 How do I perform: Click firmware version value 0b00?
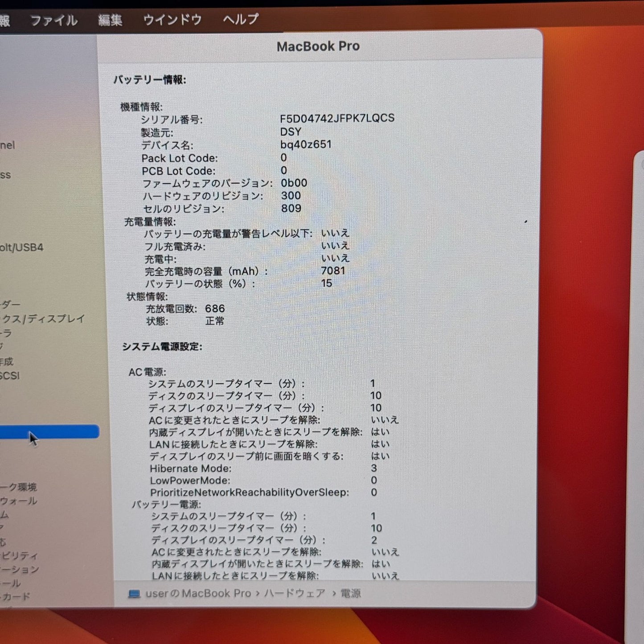(x=294, y=183)
